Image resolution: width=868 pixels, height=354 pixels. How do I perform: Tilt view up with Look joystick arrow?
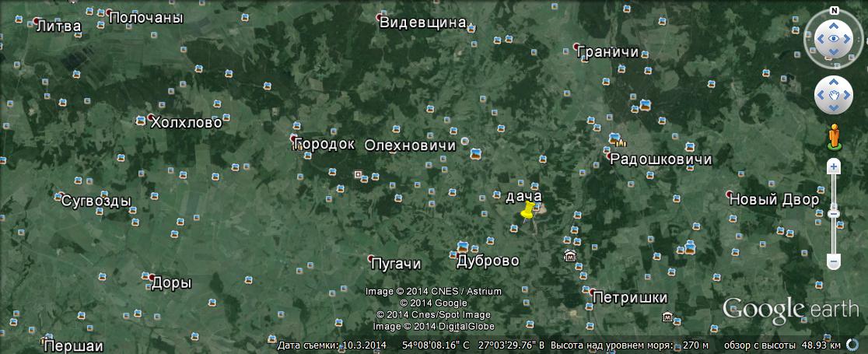[x=833, y=25]
